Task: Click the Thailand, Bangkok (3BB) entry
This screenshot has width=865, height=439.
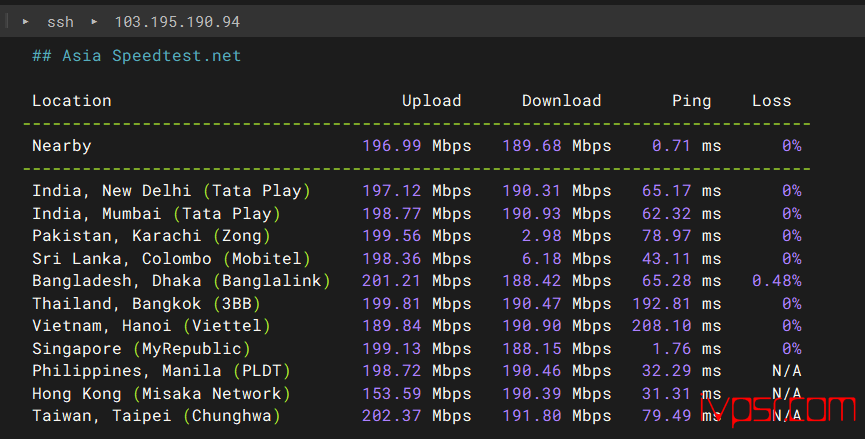Action: click(146, 304)
